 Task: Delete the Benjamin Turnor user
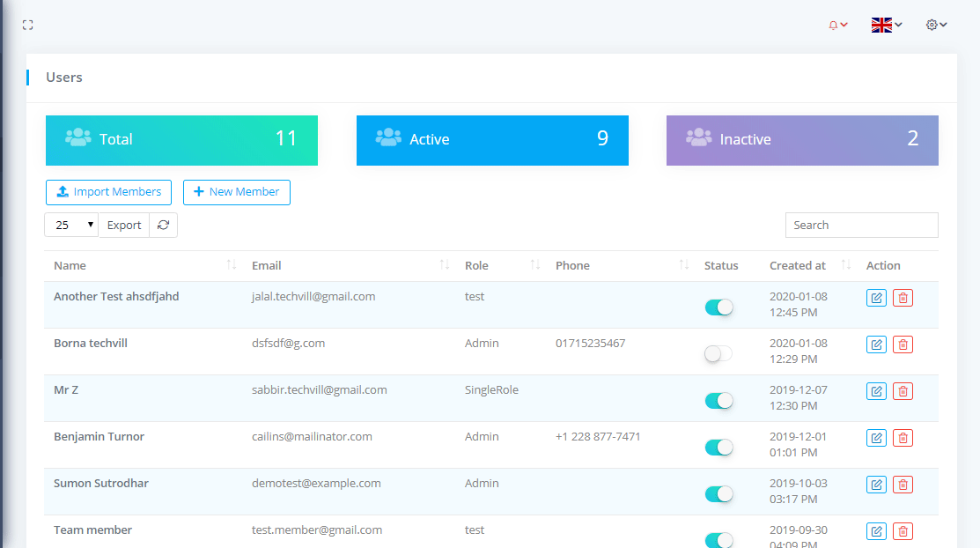(903, 438)
